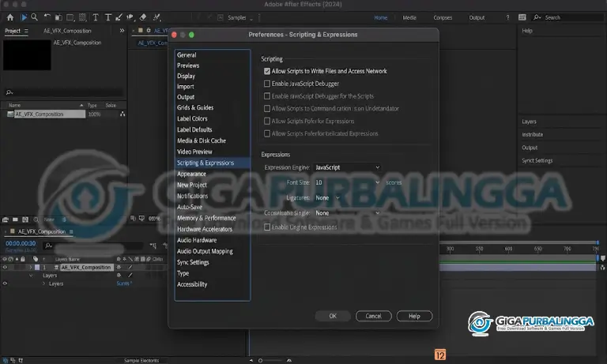Image resolution: width=607 pixels, height=364 pixels.
Task: Click the Project panel composition thumbnail
Action: click(x=27, y=55)
